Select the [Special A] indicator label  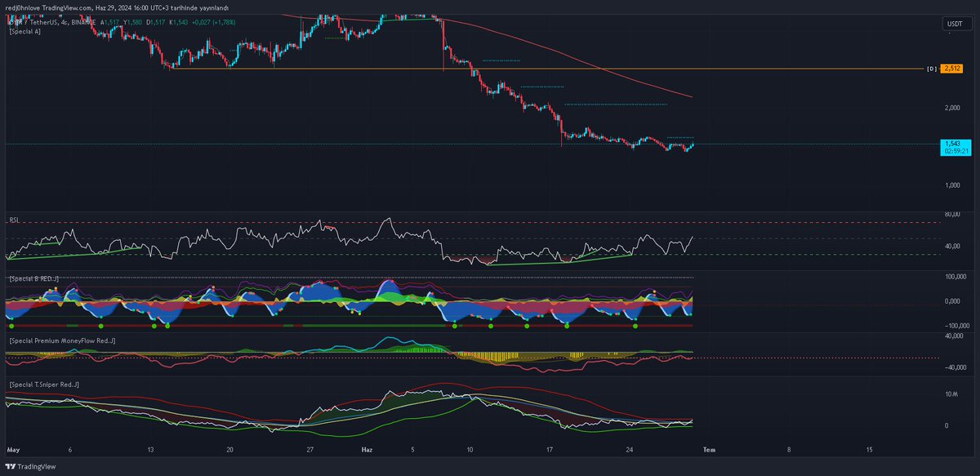25,30
